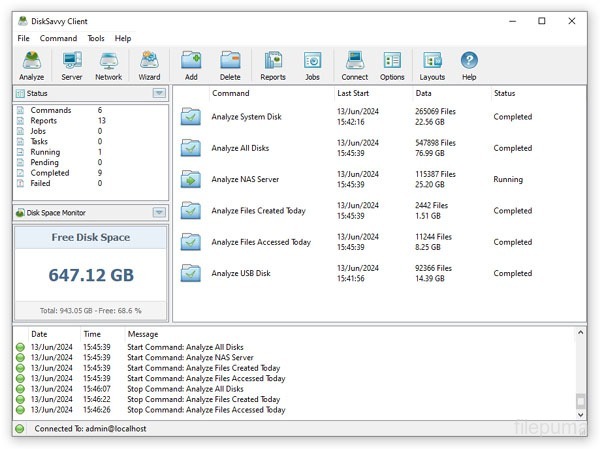This screenshot has width=600, height=449.
Task: Click the log scrollbar down arrow
Action: pyautogui.click(x=580, y=415)
